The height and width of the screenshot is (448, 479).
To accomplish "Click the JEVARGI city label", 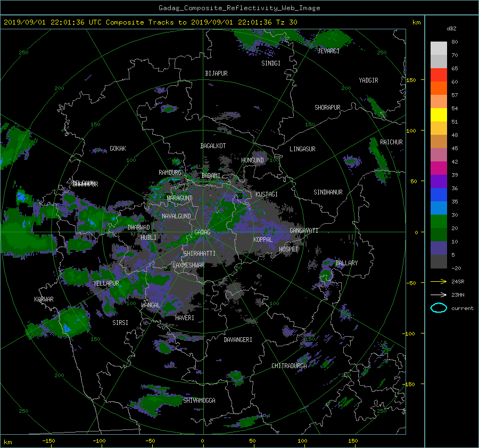I will (328, 51).
